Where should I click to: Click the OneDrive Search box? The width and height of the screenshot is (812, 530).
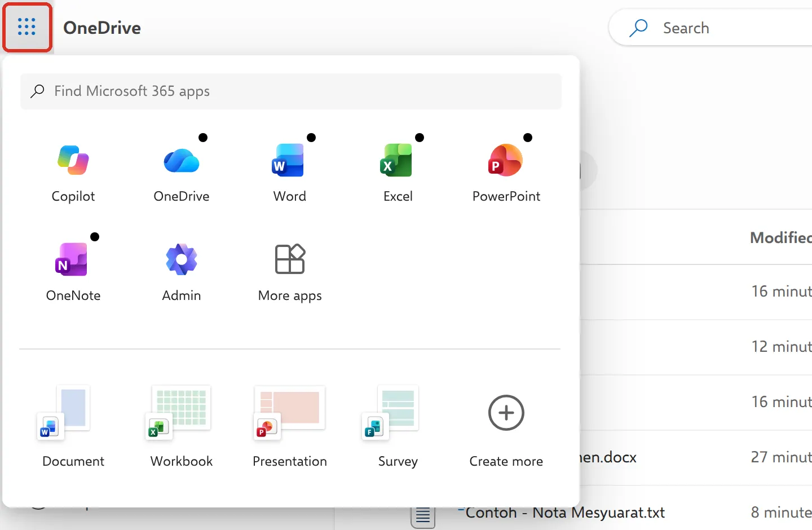710,28
